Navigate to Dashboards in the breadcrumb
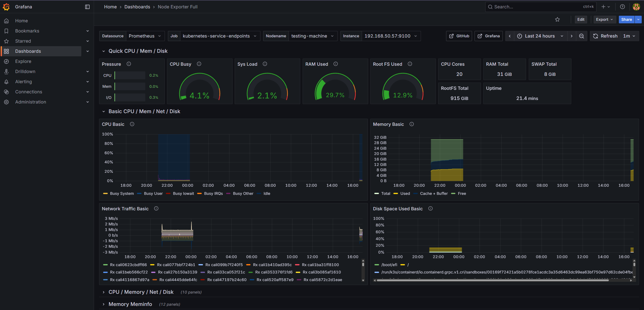Image resolution: width=644 pixels, height=310 pixels. (x=137, y=7)
